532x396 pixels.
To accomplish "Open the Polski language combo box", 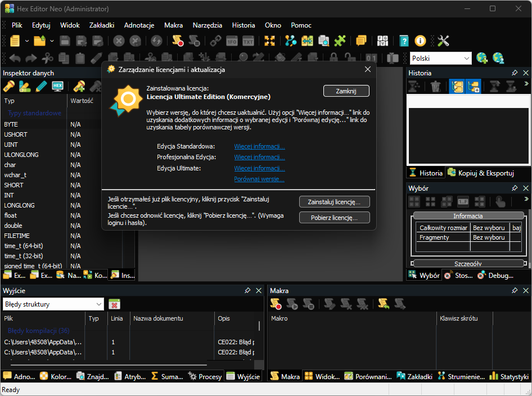I will pos(441,58).
